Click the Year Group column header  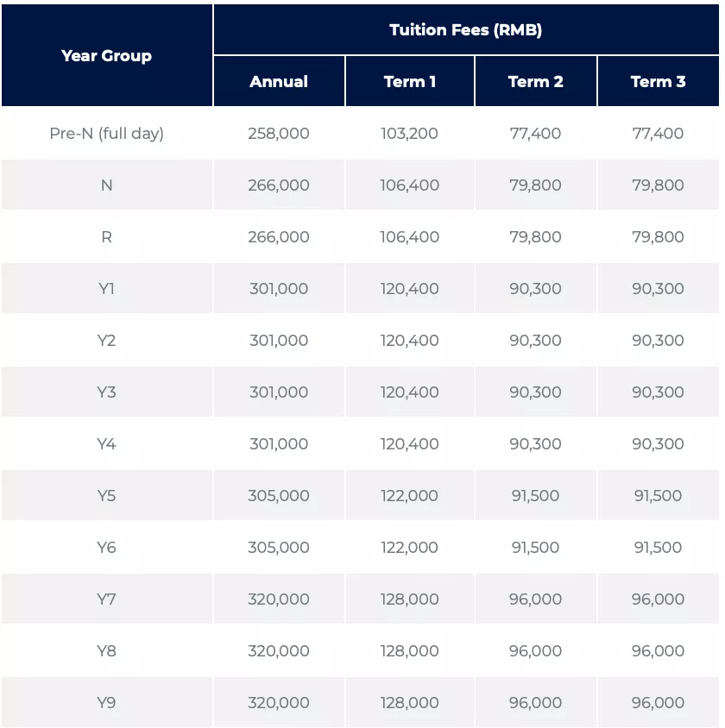click(x=107, y=56)
